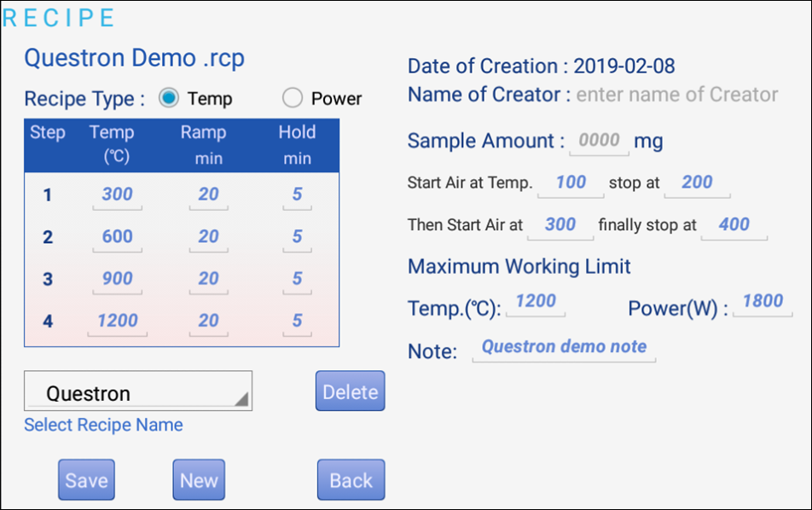Edit the finally stop at 400 field
The height and width of the screenshot is (510, 812).
[x=734, y=225]
